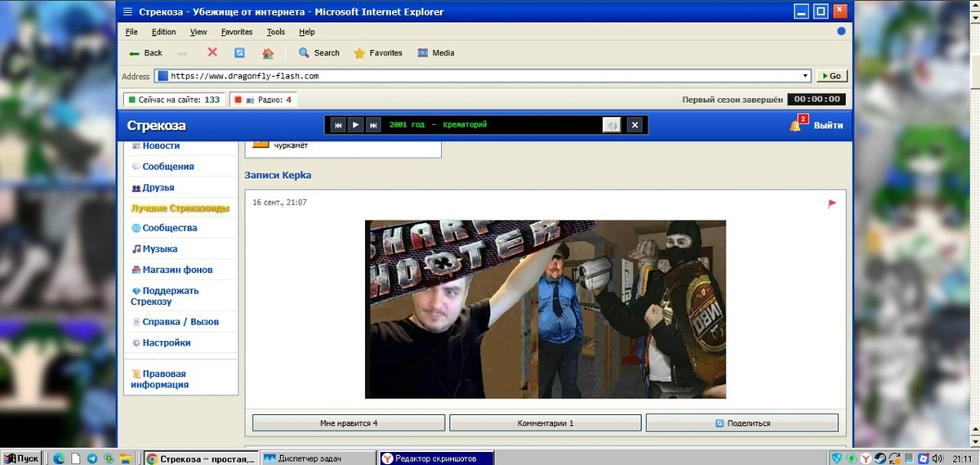Click the post date '16 сент., 21:07'
Screen dimensions: 980x465
[279, 202]
